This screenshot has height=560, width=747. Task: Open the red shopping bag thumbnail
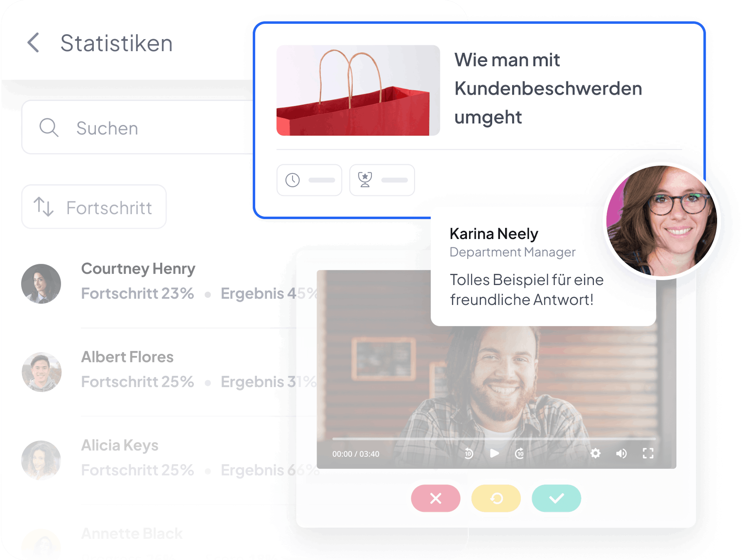pyautogui.click(x=358, y=91)
